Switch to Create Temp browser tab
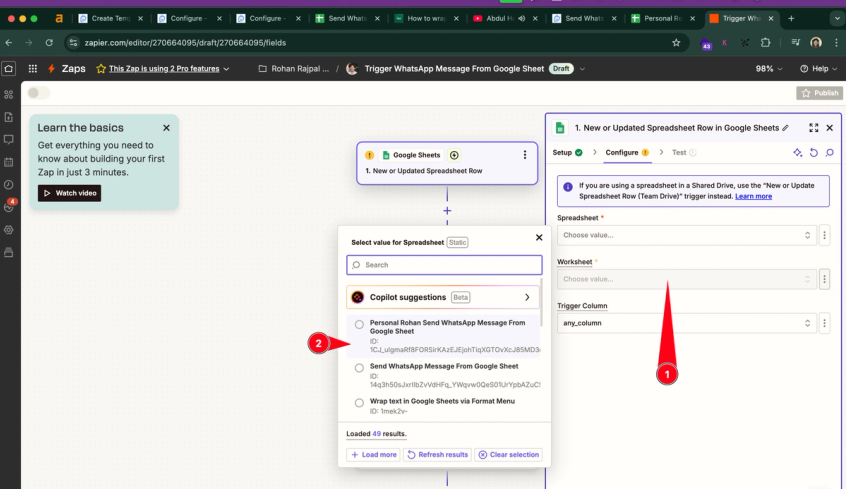 [110, 18]
